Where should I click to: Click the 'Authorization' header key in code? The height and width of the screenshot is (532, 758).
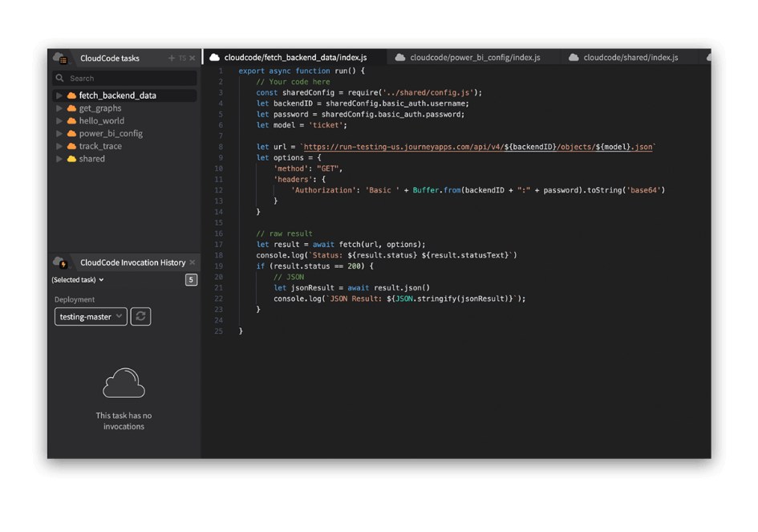(x=322, y=190)
